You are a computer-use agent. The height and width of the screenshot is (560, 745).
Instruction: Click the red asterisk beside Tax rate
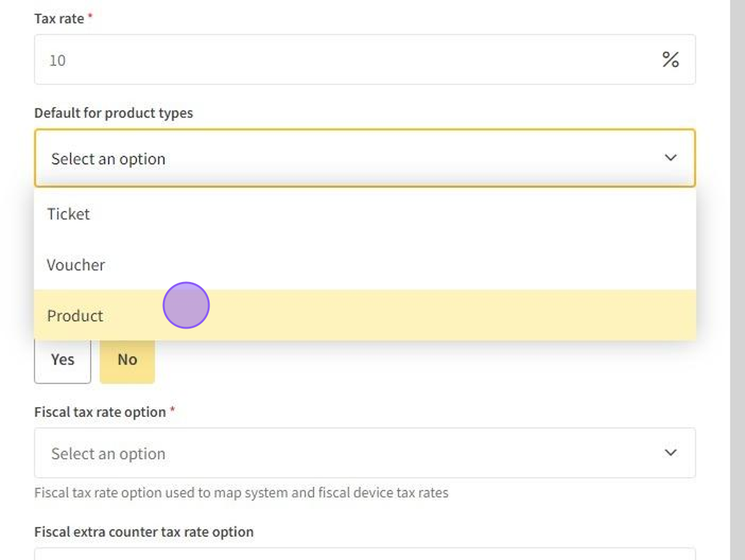(x=90, y=18)
